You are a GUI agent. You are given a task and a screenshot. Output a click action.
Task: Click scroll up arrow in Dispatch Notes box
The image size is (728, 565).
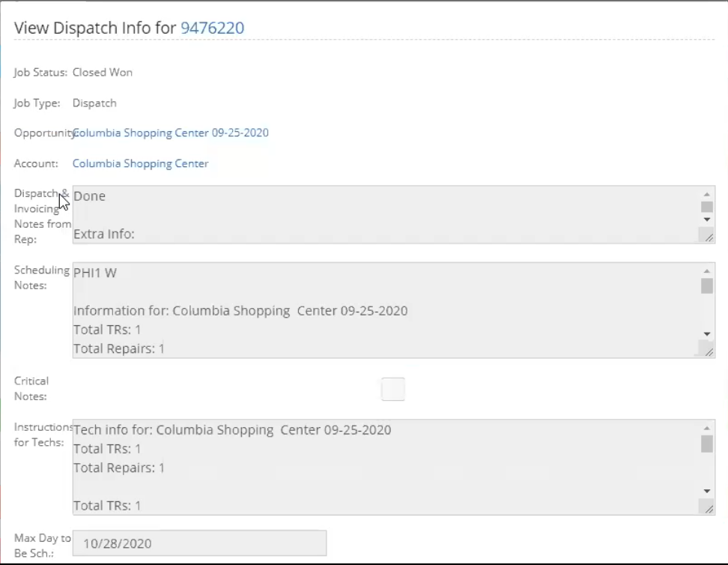(x=706, y=194)
